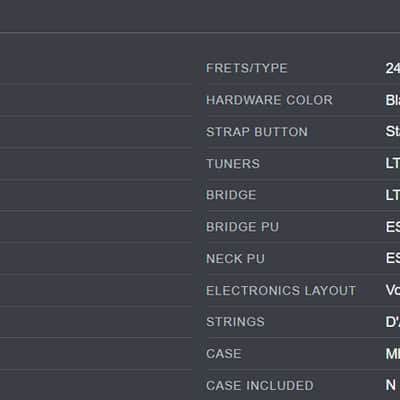Select the BRIDGE PU label
The height and width of the screenshot is (400, 400).
242,227
